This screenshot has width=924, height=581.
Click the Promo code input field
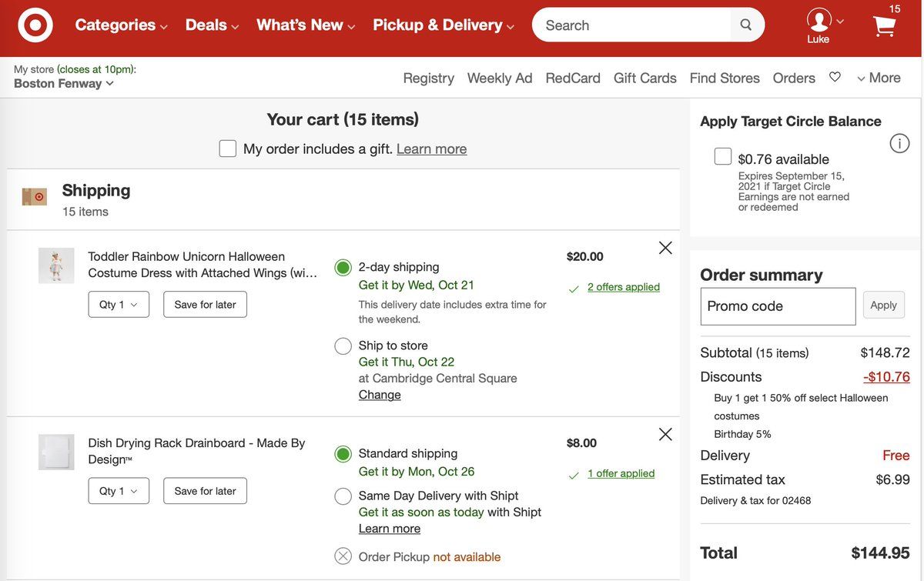point(778,306)
